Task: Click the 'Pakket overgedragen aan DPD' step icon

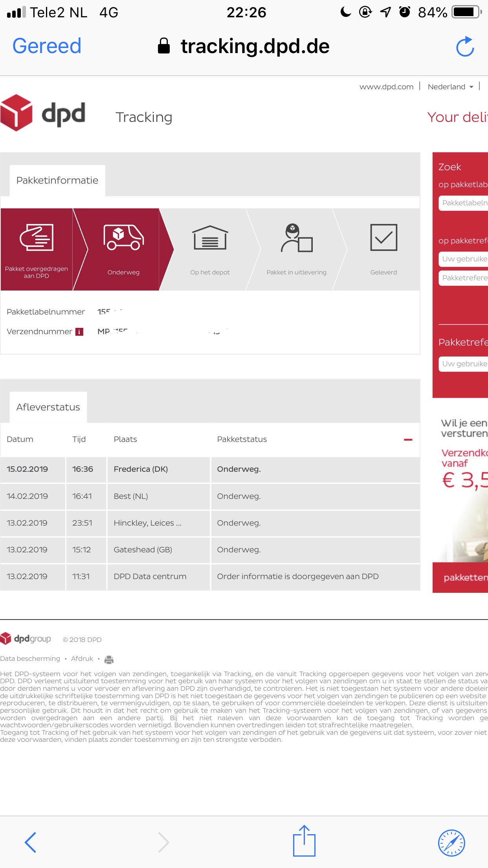Action: pyautogui.click(x=37, y=237)
